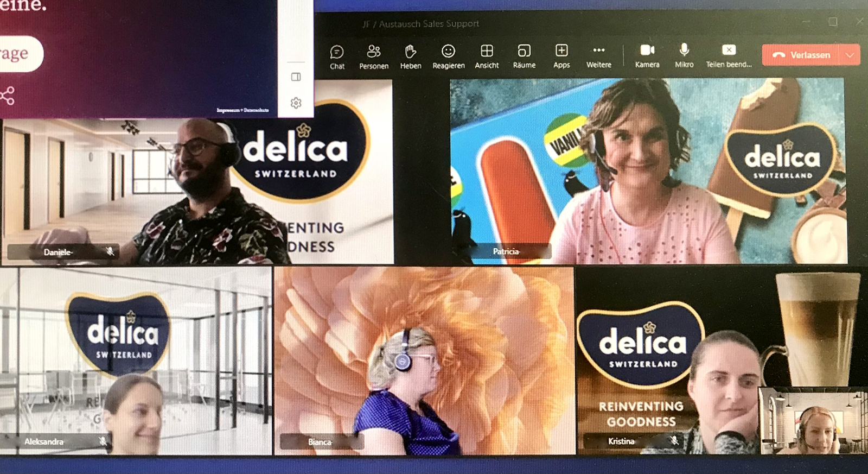Toggle the sidebar panel icon in left window

click(x=296, y=77)
